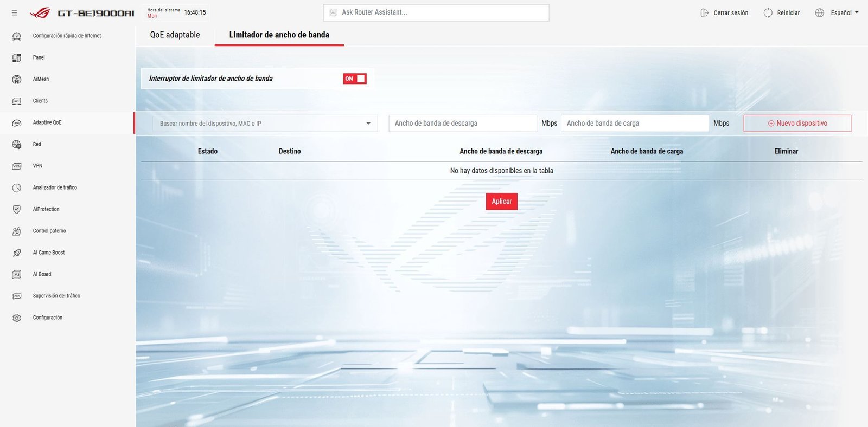The height and width of the screenshot is (427, 868).
Task: Click the Analizador de tráfico icon
Action: (x=17, y=187)
